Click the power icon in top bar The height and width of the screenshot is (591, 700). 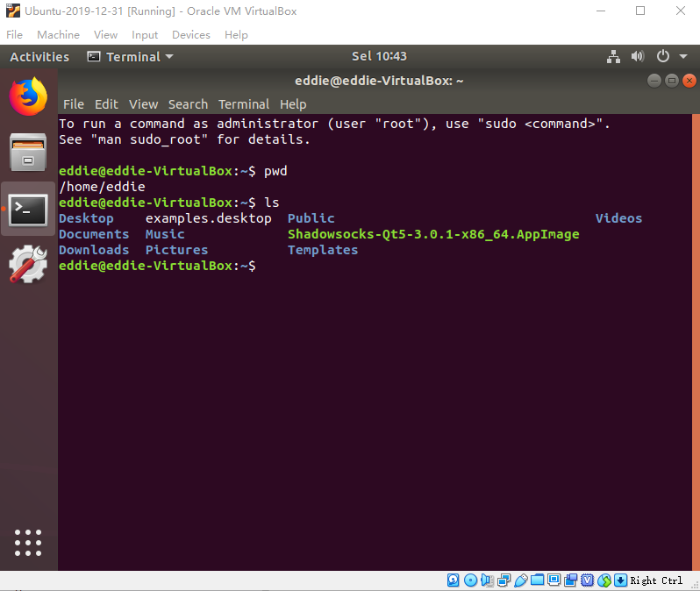[663, 56]
